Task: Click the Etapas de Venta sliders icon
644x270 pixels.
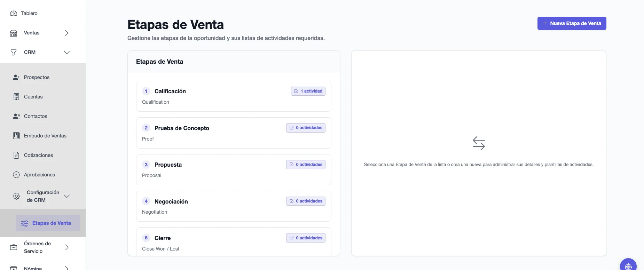Action: (25, 223)
